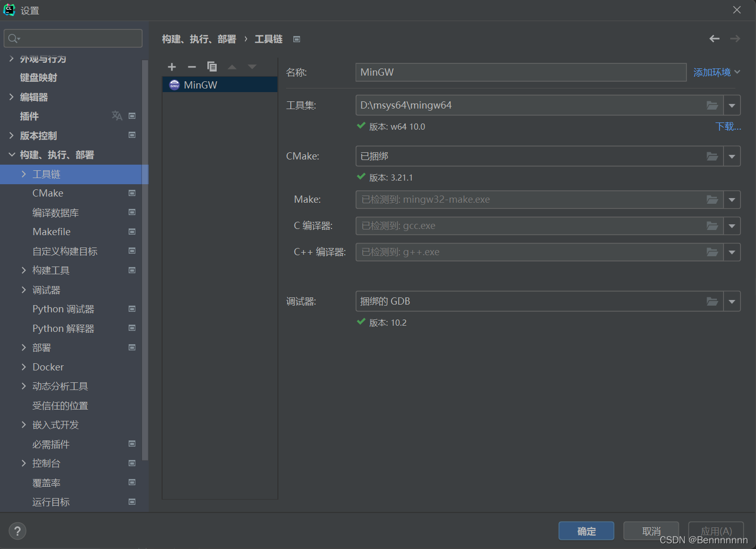Click 取消 button
Screen dimensions: 756x549
tap(651, 531)
